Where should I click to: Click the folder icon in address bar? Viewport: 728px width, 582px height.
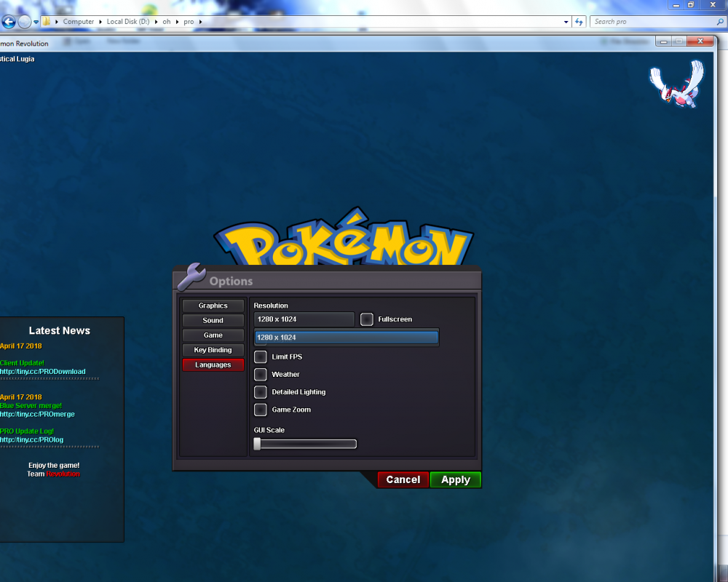point(47,22)
